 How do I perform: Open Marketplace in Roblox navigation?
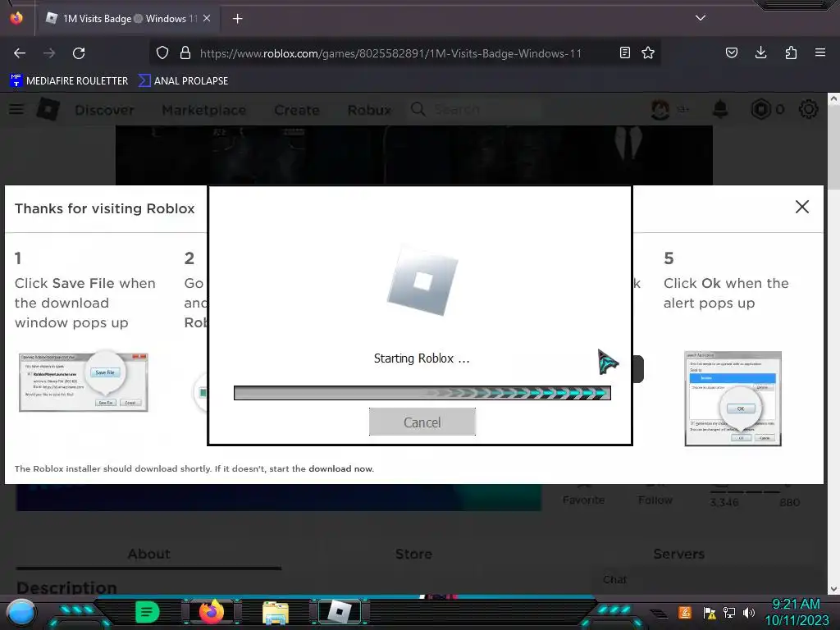coord(203,110)
